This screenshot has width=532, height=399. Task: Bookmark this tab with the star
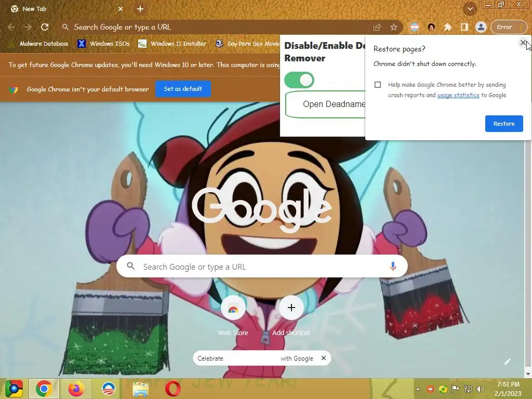[x=394, y=27]
